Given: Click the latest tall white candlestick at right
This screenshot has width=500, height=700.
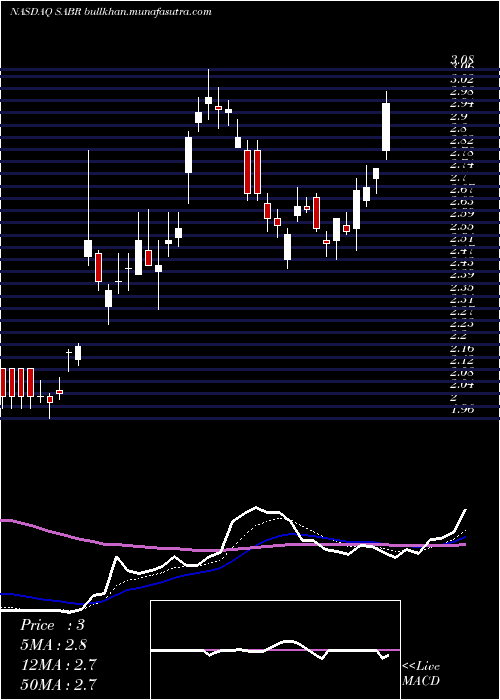Looking at the screenshot, I should click(386, 127).
